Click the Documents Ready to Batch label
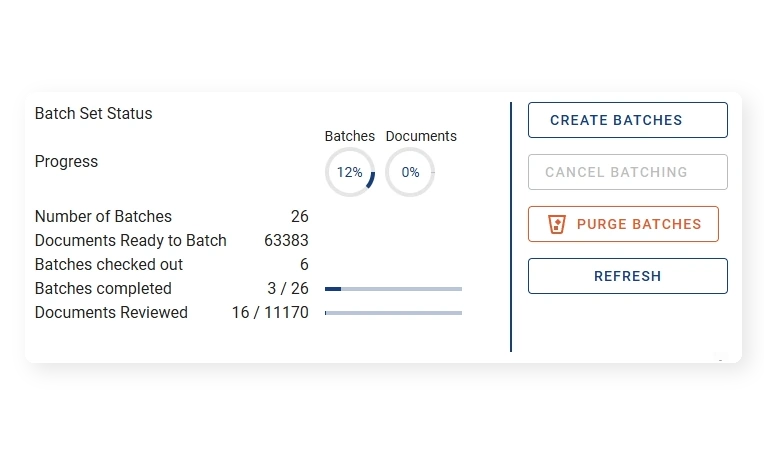The height and width of the screenshot is (474, 777). point(131,241)
